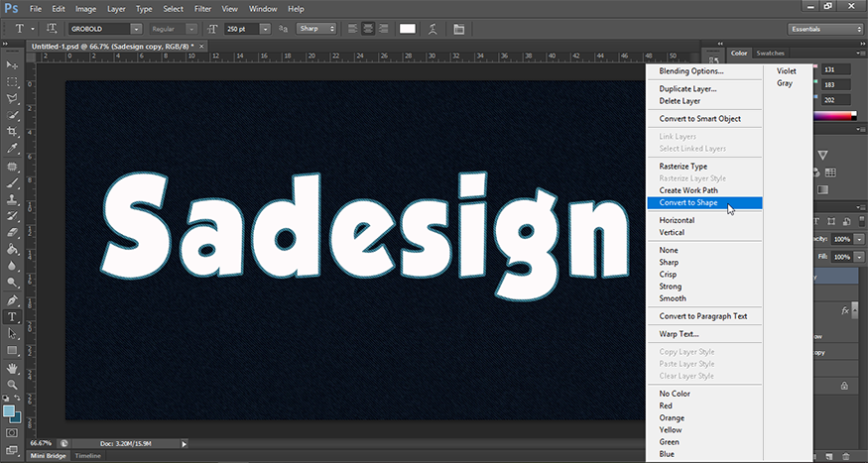
Task: Select the Horizontal Type tool in toolbox
Action: pos(12,317)
